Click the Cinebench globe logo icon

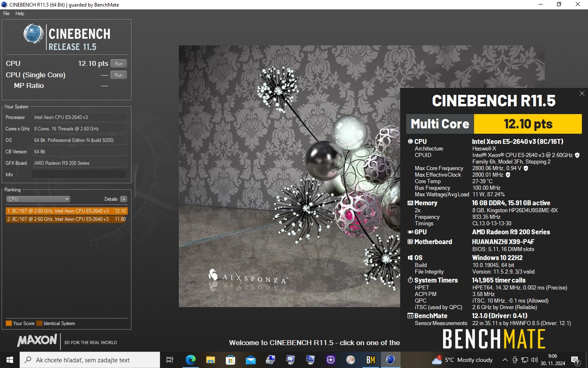point(33,34)
